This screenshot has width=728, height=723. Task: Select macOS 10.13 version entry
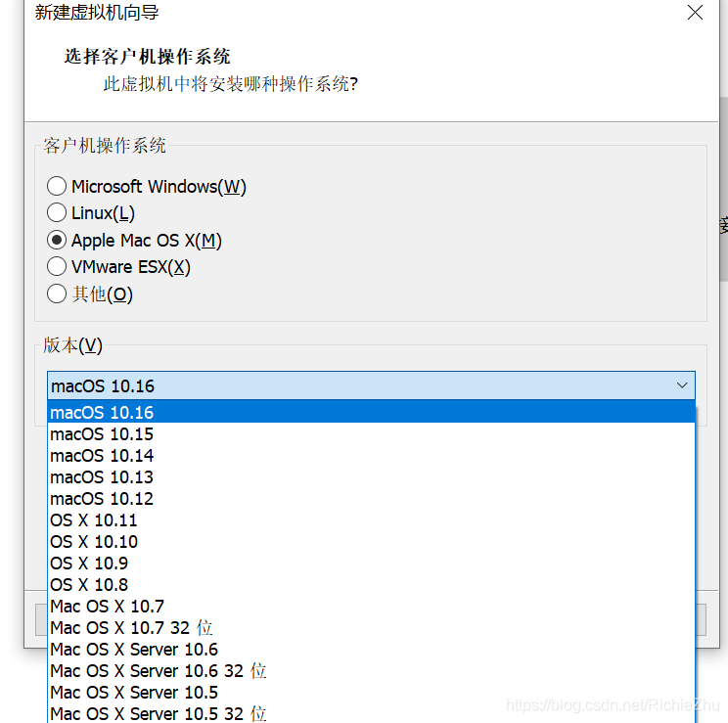pos(371,476)
